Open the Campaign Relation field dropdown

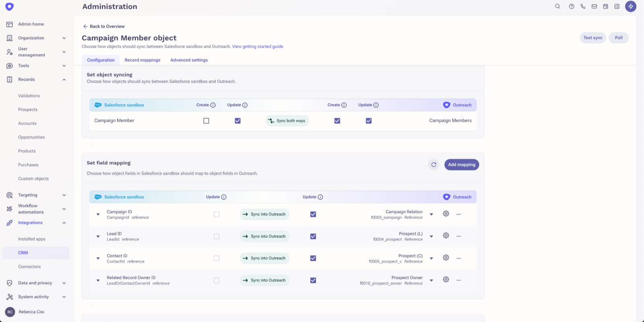pyautogui.click(x=431, y=214)
